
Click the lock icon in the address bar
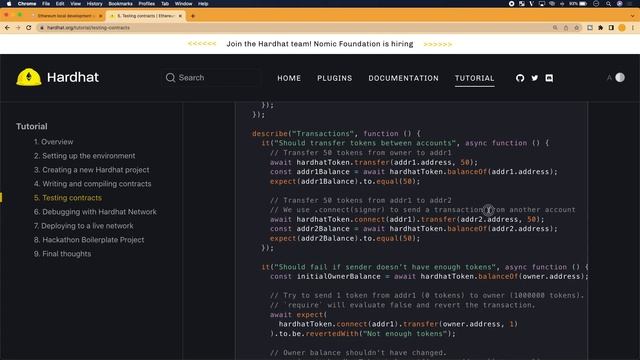point(41,28)
